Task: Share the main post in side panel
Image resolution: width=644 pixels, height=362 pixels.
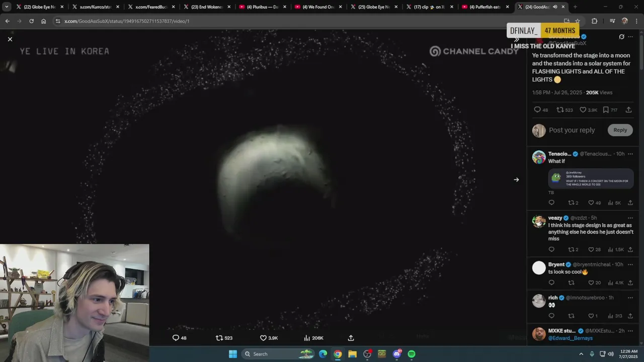Action: coord(628,110)
